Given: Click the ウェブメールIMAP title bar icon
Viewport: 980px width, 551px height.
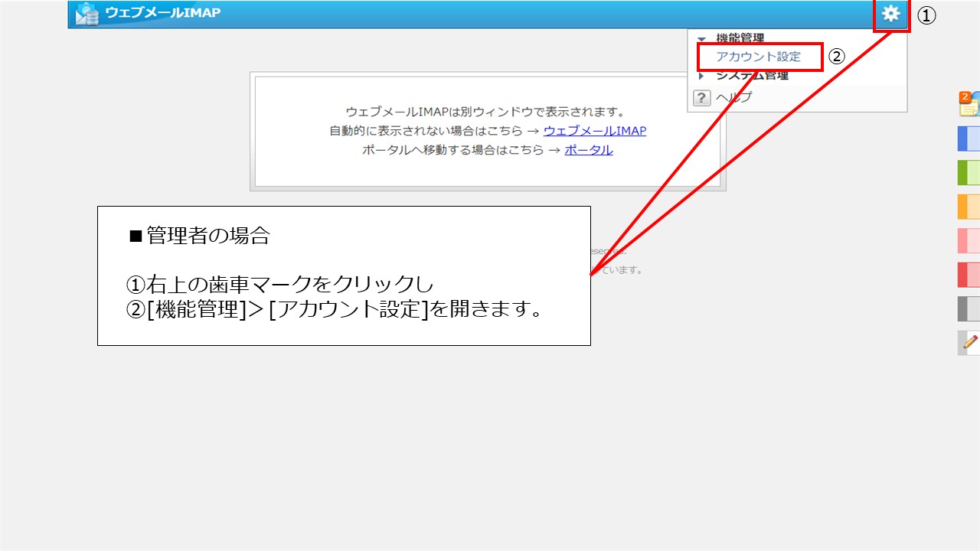Looking at the screenshot, I should [87, 13].
